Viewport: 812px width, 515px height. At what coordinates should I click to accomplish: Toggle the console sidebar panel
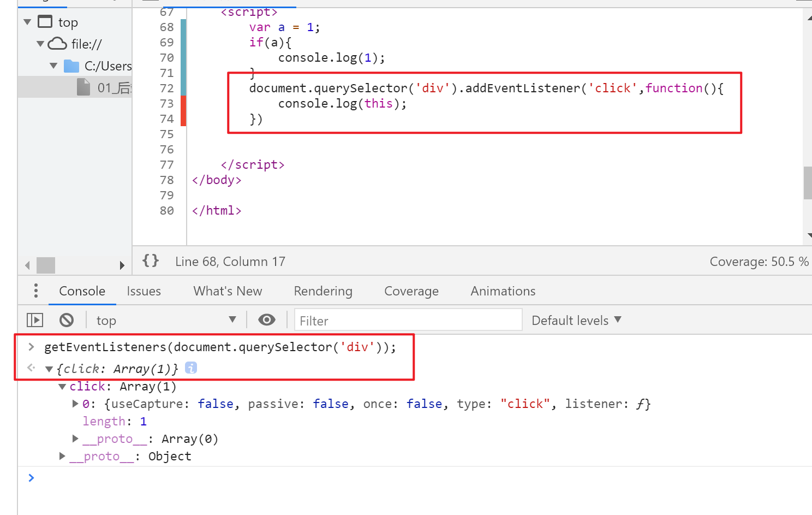click(35, 319)
